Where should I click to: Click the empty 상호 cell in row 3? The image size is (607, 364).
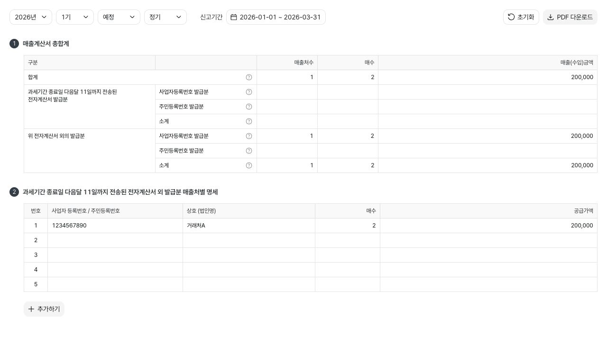(x=249, y=255)
